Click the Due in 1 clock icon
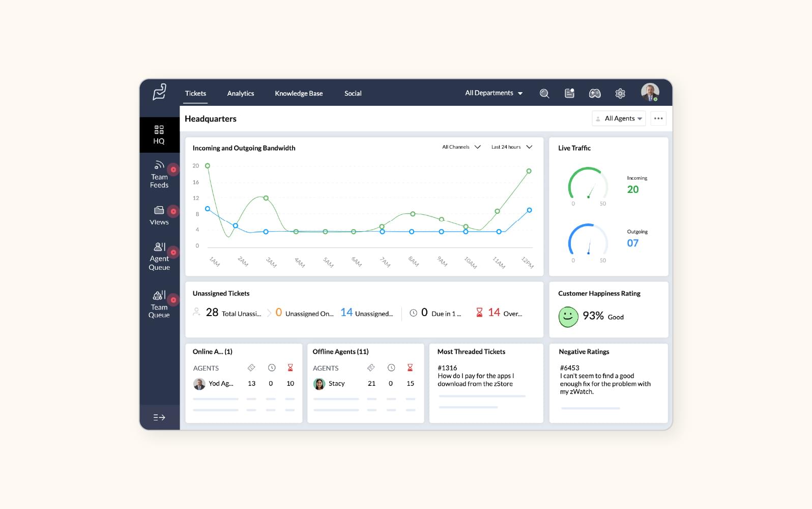The image size is (812, 509). 413,313
